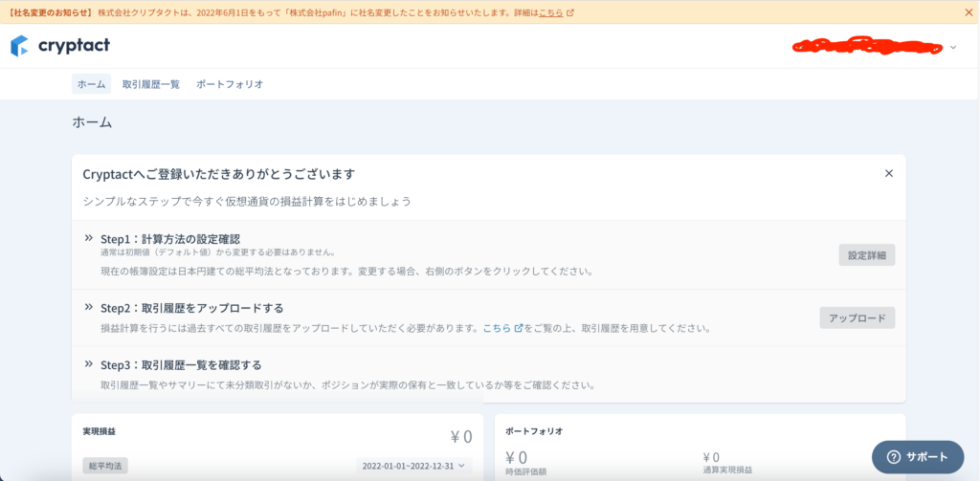This screenshot has height=481, width=980.
Task: Switch to the ポートフォリオ tab
Action: tap(230, 84)
